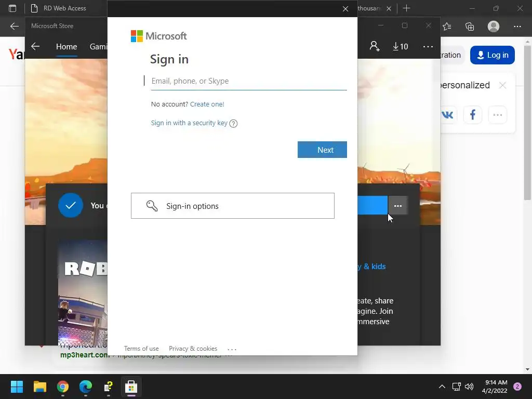The height and width of the screenshot is (399, 532).
Task: Click the Next button
Action: click(322, 150)
